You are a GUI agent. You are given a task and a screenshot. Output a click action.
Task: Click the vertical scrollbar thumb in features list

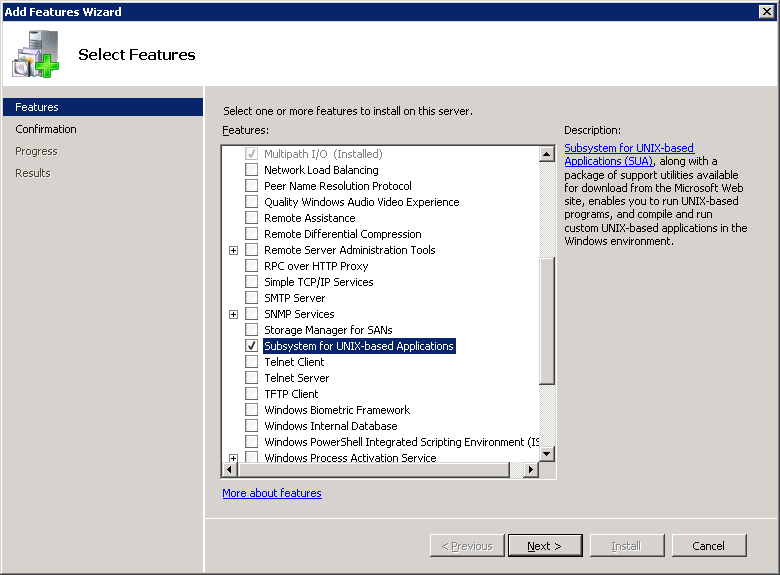547,320
